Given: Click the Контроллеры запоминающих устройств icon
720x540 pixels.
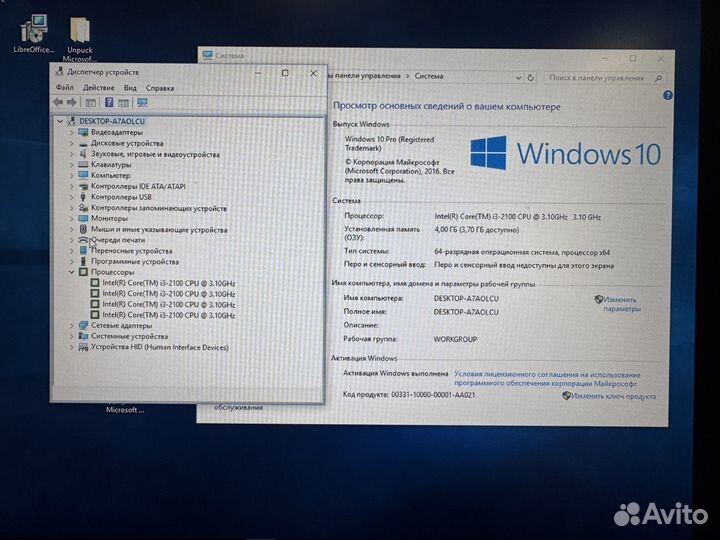Looking at the screenshot, I should pos(83,208).
